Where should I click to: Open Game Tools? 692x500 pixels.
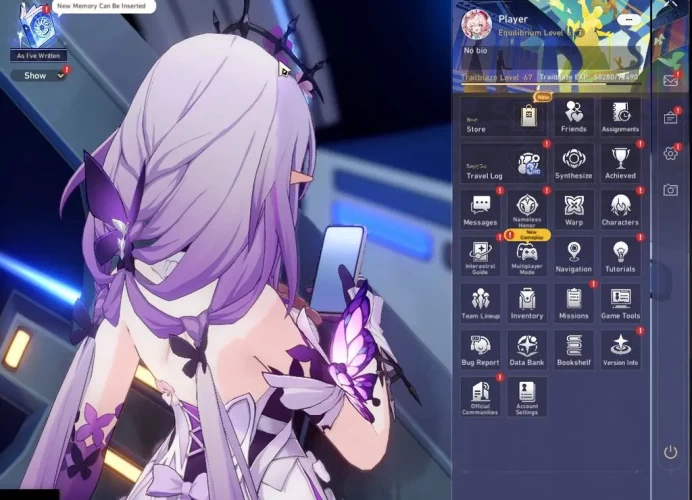pyautogui.click(x=620, y=303)
